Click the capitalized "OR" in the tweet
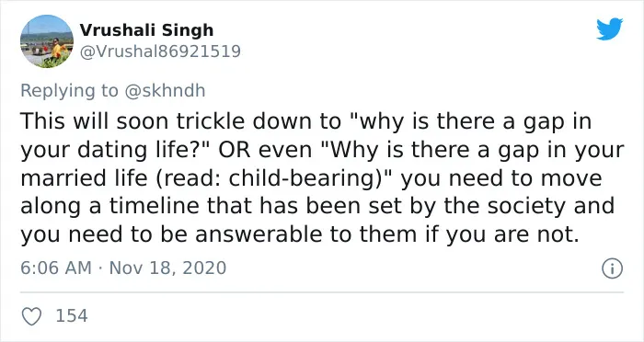644x342 pixels. tap(234, 150)
